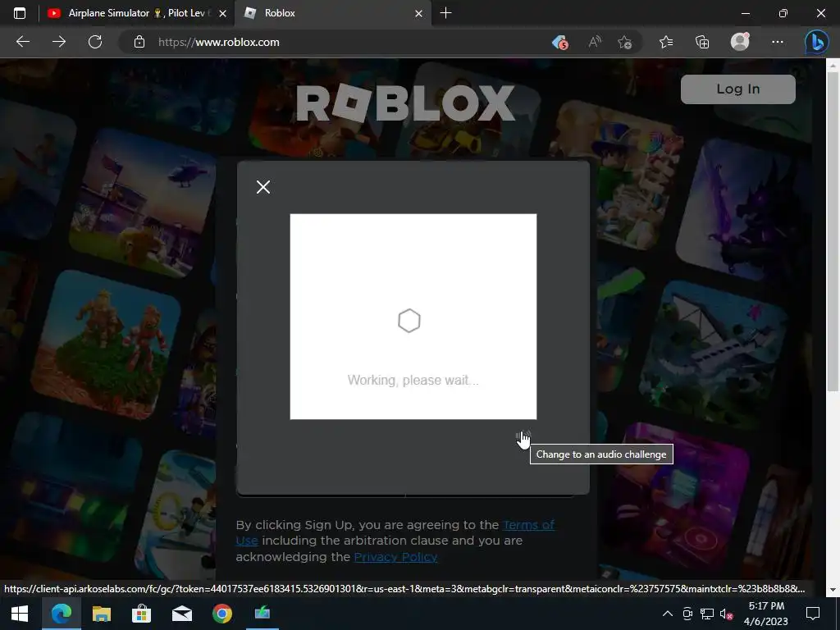Click the audio challenge icon under the captcha
Viewport: 840px width, 630px height.
click(x=523, y=436)
